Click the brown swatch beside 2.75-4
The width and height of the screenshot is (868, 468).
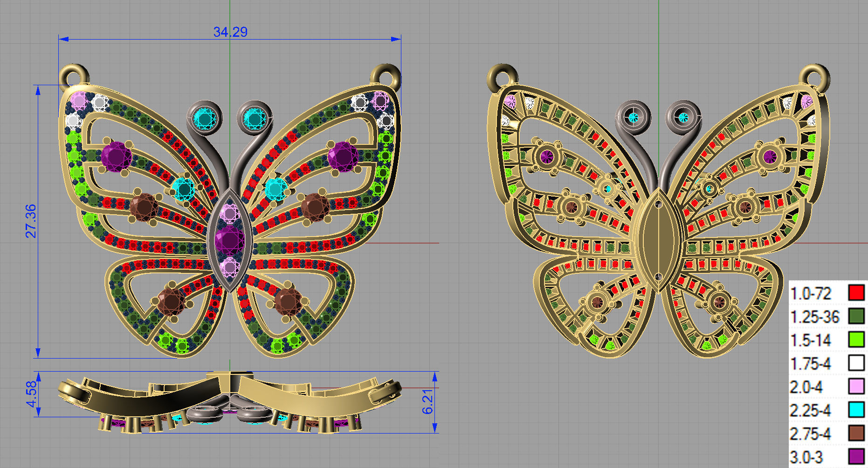(856, 433)
